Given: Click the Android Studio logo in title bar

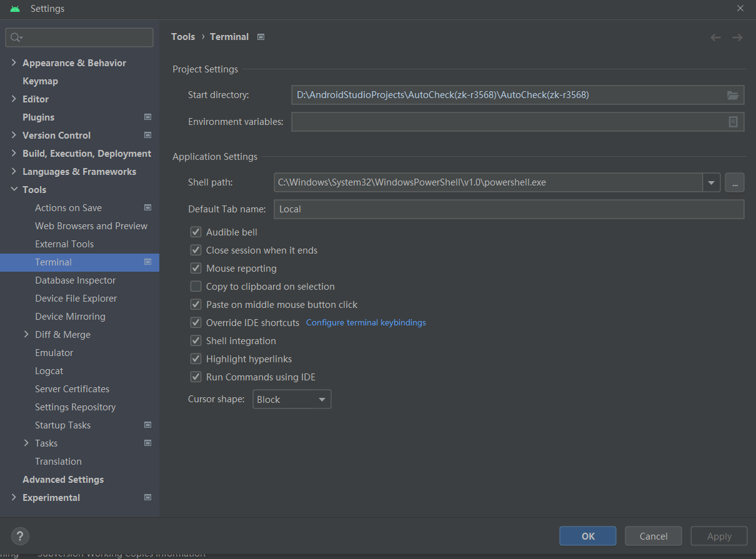Looking at the screenshot, I should tap(14, 8).
